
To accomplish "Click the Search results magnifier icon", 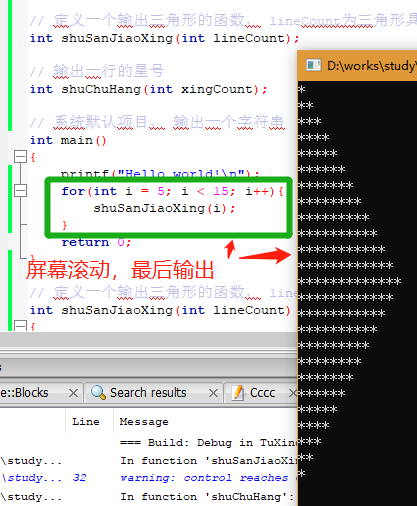I will coord(98,393).
